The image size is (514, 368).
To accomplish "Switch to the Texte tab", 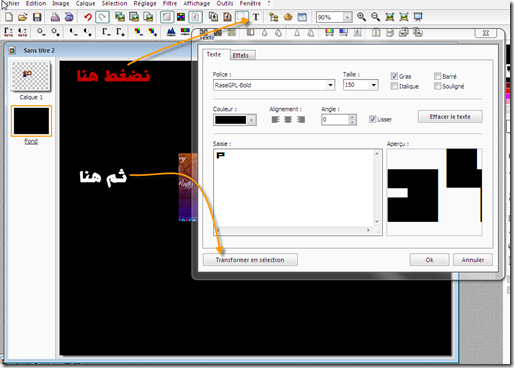I will [x=214, y=54].
